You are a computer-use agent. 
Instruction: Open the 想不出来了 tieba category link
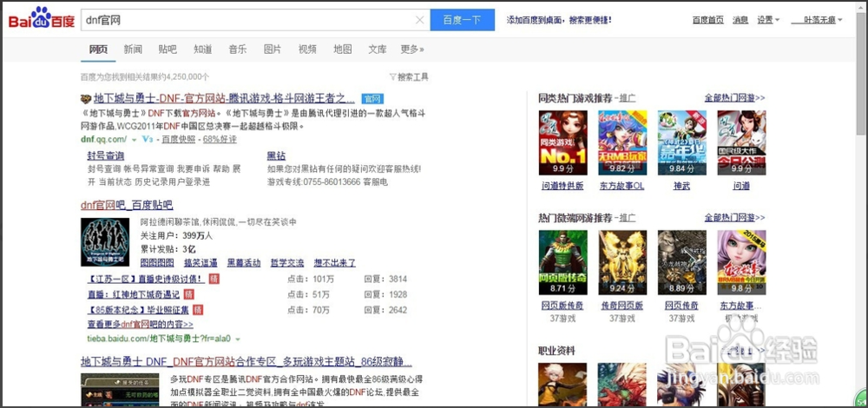point(335,263)
